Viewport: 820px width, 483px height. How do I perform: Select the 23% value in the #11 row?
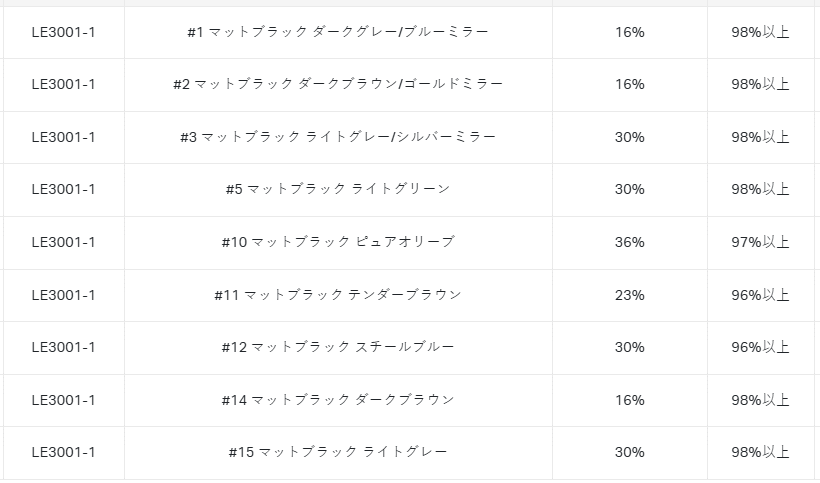630,295
